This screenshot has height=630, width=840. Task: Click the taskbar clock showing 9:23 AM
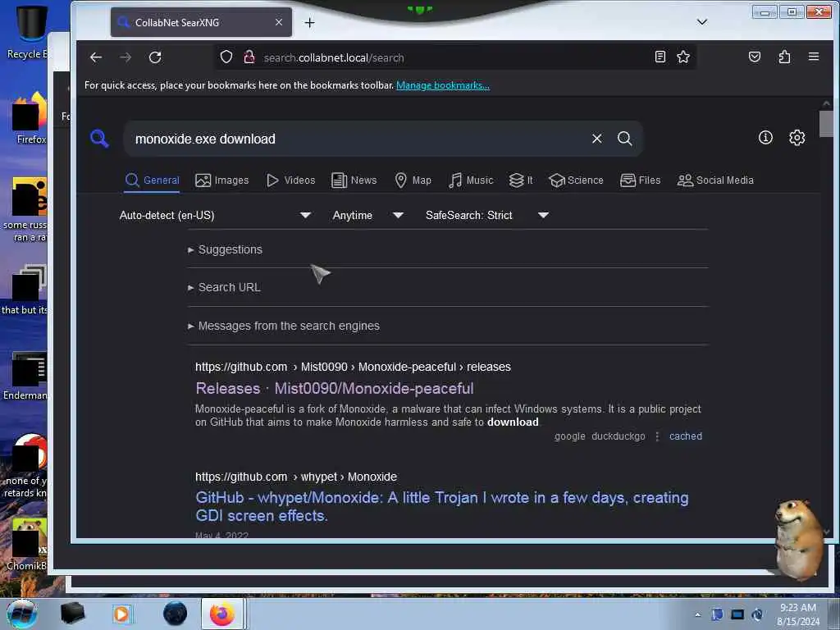pos(797,614)
